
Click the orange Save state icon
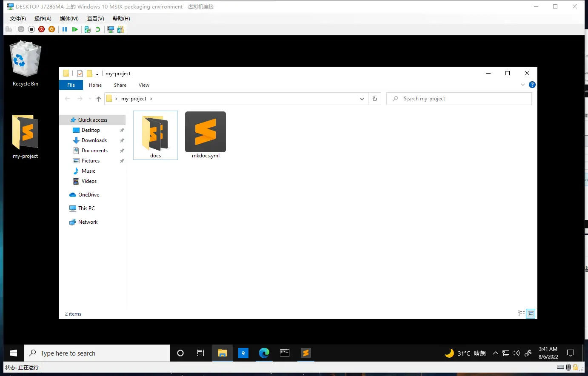[x=51, y=29]
